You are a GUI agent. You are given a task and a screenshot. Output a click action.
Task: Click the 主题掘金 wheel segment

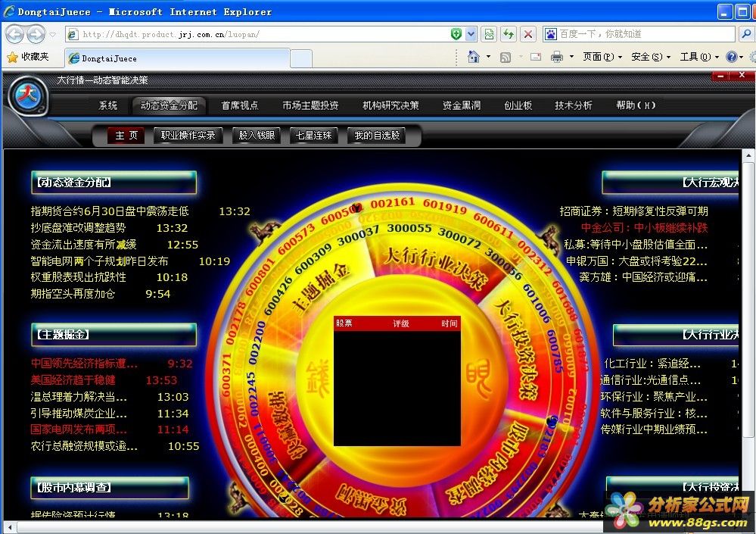click(322, 288)
